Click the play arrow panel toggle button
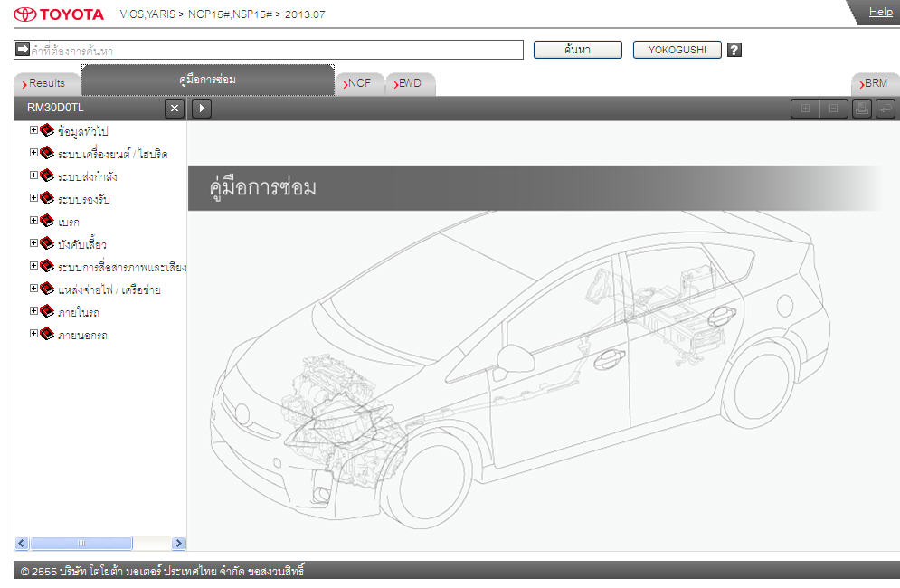Image resolution: width=900 pixels, height=588 pixels. click(202, 109)
